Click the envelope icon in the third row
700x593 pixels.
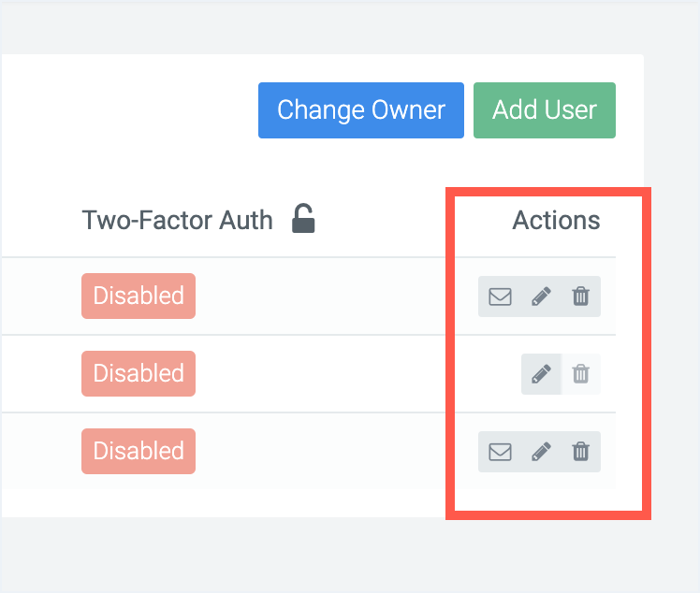(500, 452)
